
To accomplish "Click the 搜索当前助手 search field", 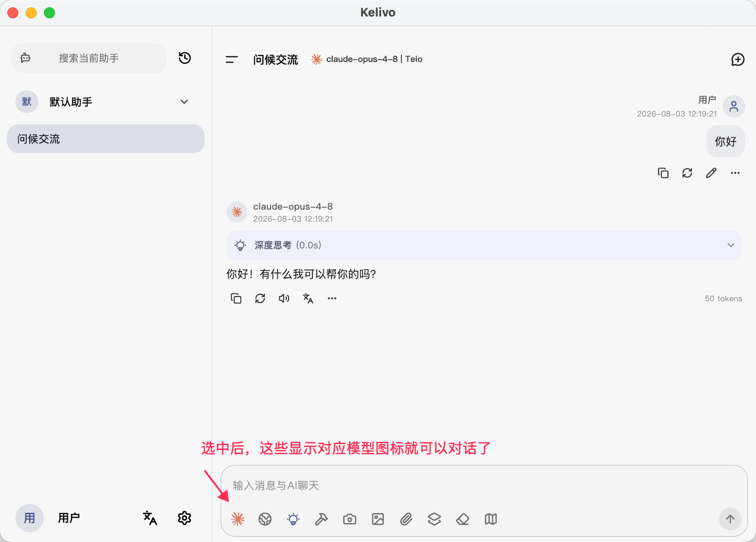I will click(x=89, y=58).
